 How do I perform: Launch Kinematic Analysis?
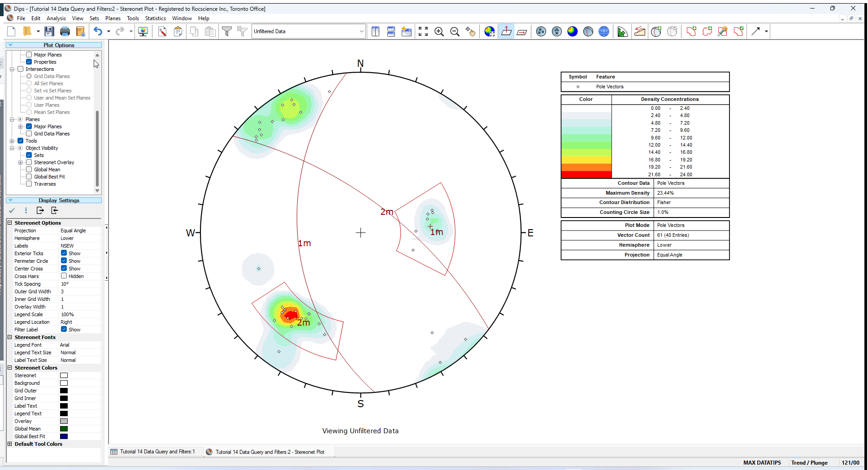640,31
